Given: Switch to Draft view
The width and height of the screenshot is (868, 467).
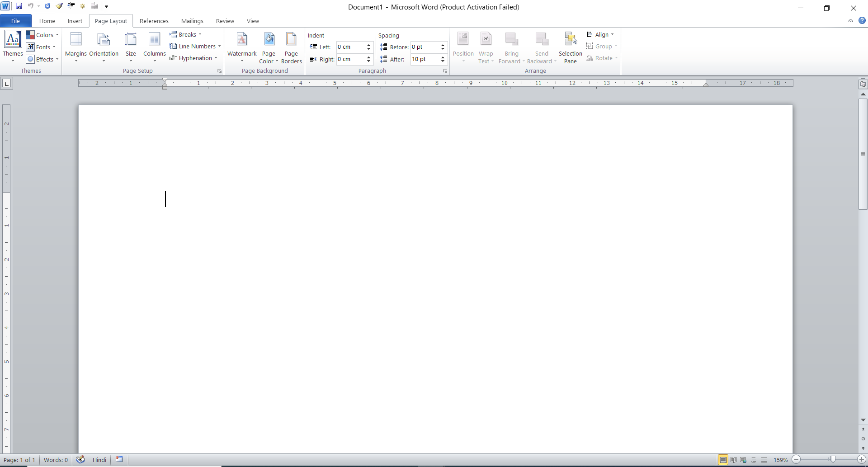Looking at the screenshot, I should (764, 459).
